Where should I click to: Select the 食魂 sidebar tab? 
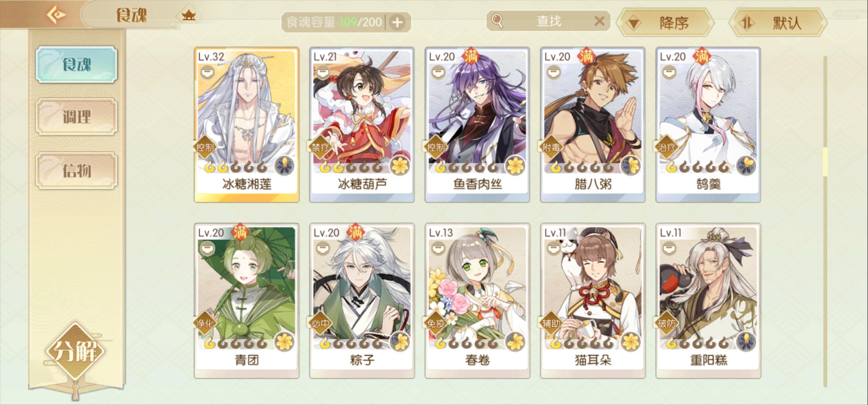[77, 64]
